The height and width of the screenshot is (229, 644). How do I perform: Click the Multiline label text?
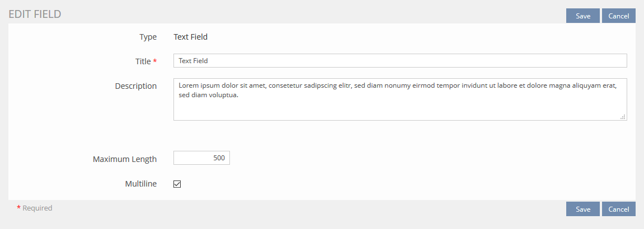(x=141, y=184)
